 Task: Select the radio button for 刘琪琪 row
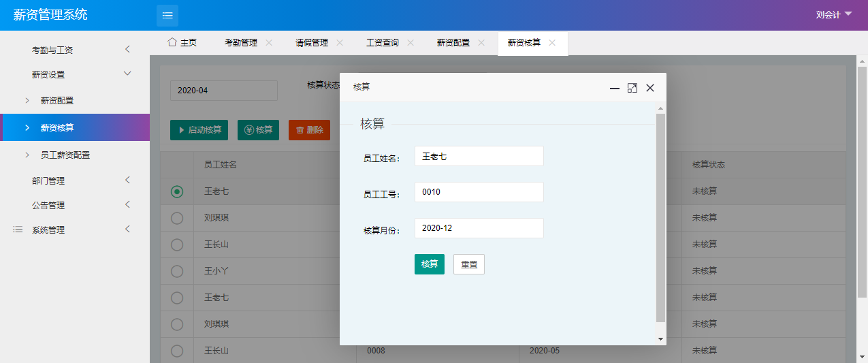tap(177, 218)
